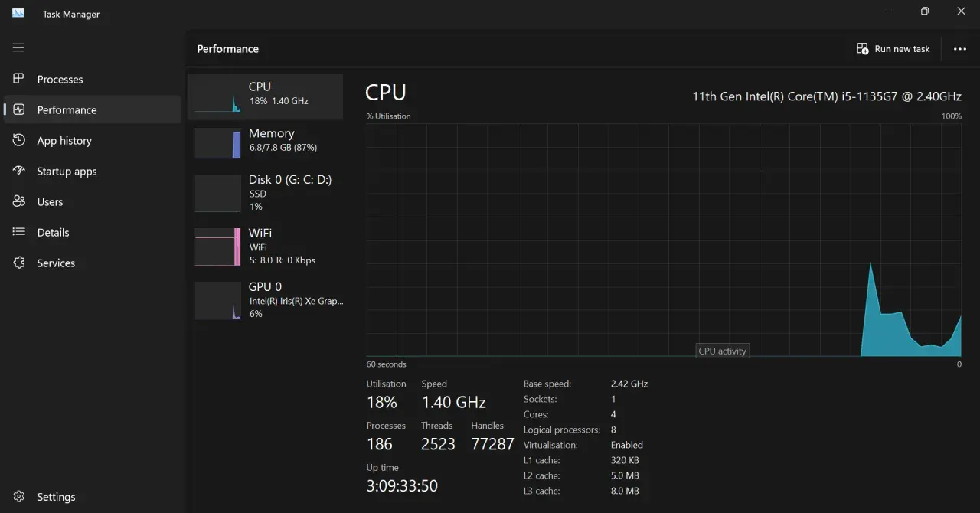This screenshot has height=513, width=980.
Task: Select GPU 0 Intel Iris Xe entry
Action: point(265,300)
